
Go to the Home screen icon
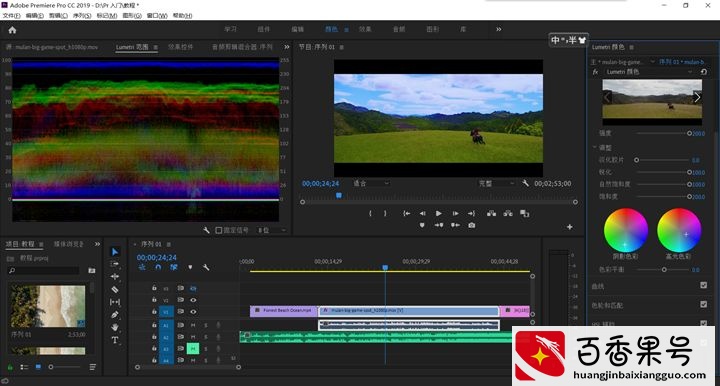tap(12, 30)
